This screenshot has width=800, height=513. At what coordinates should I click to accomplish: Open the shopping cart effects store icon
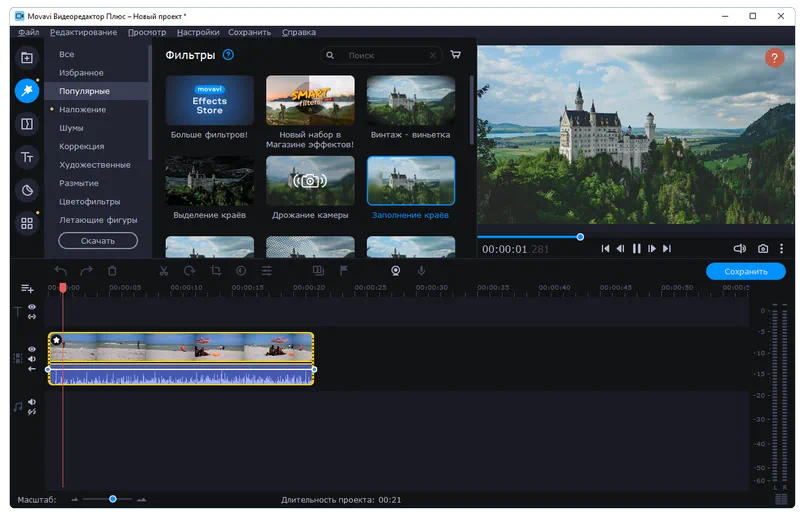click(456, 55)
